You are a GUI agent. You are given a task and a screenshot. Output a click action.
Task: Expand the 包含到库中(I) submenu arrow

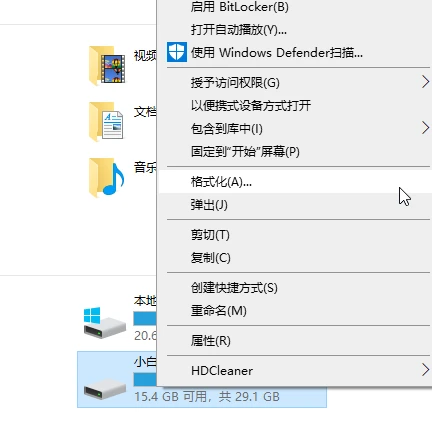425,128
